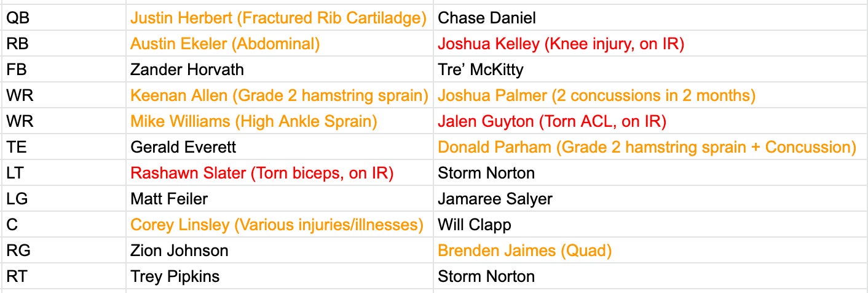Select Mike Williams High Ankle Sprain cell
This screenshot has width=868, height=293.
coord(253,121)
